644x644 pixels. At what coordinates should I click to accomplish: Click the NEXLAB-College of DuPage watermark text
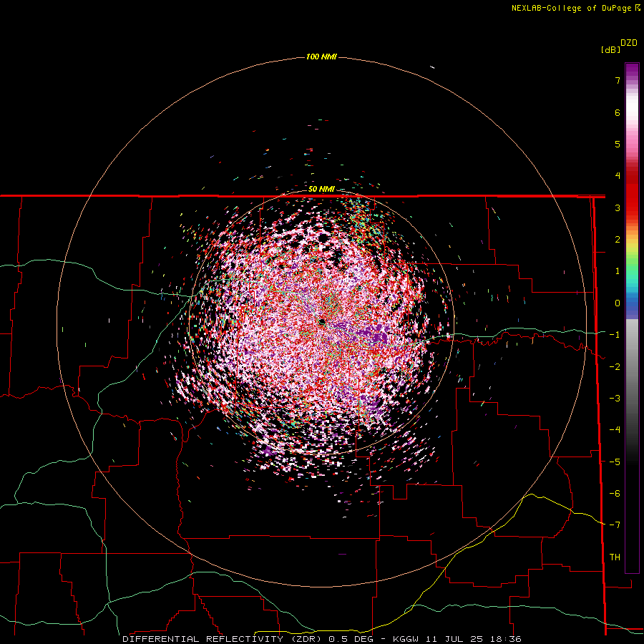(x=575, y=8)
